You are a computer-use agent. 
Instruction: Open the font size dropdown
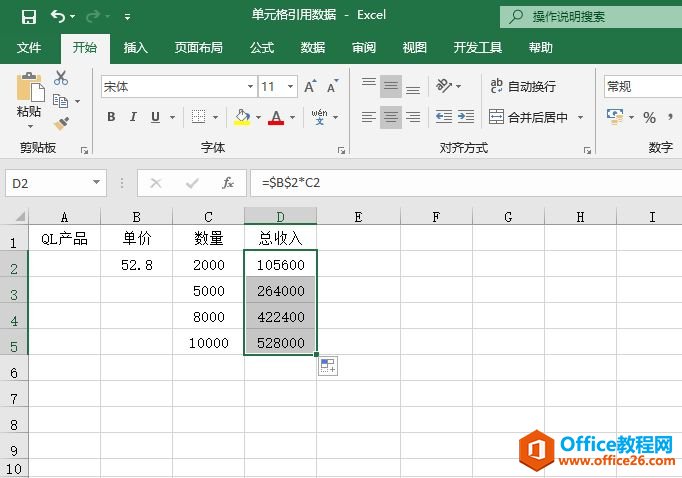click(x=291, y=87)
